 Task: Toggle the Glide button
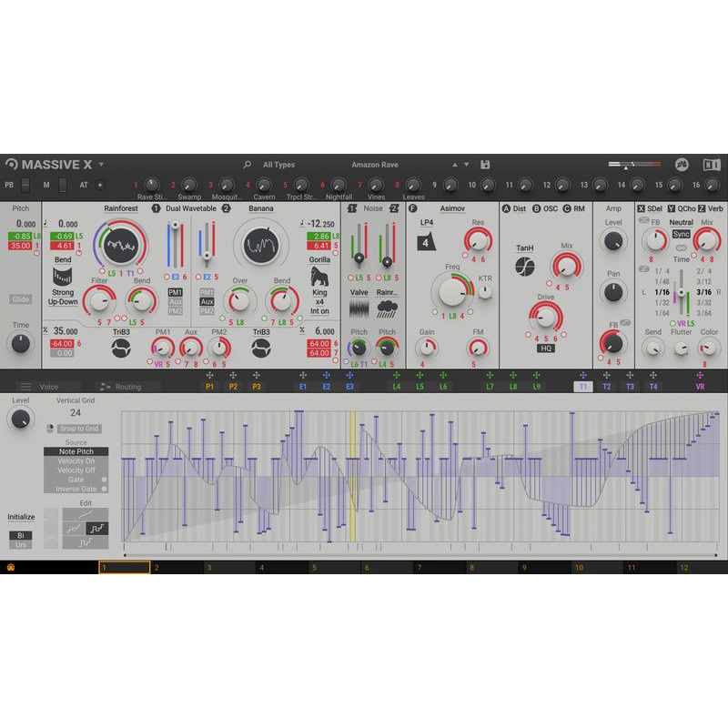point(20,299)
